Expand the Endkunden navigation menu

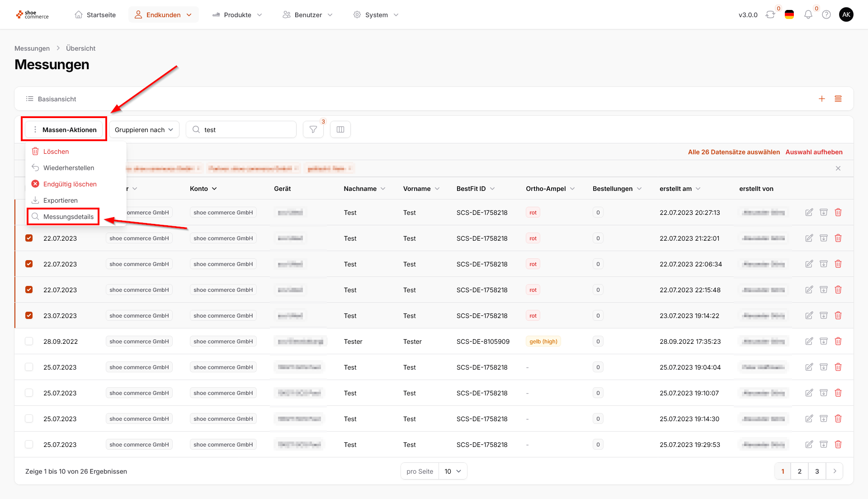tap(163, 15)
